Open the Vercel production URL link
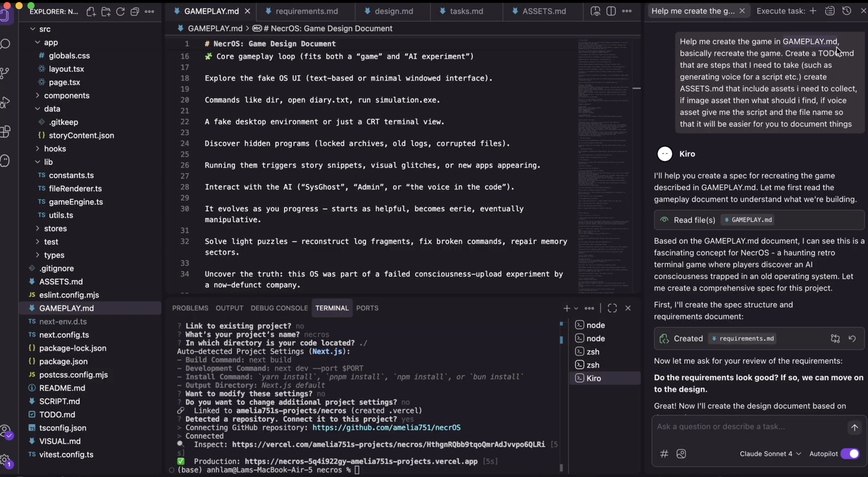The width and height of the screenshot is (868, 477). 360,461
